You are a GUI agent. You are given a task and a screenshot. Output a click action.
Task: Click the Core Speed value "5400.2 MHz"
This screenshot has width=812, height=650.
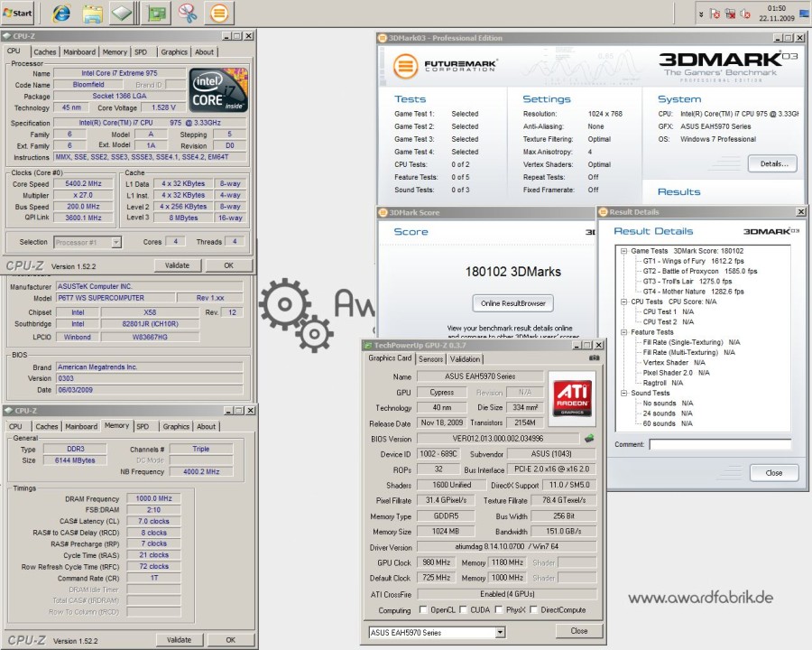tap(83, 183)
